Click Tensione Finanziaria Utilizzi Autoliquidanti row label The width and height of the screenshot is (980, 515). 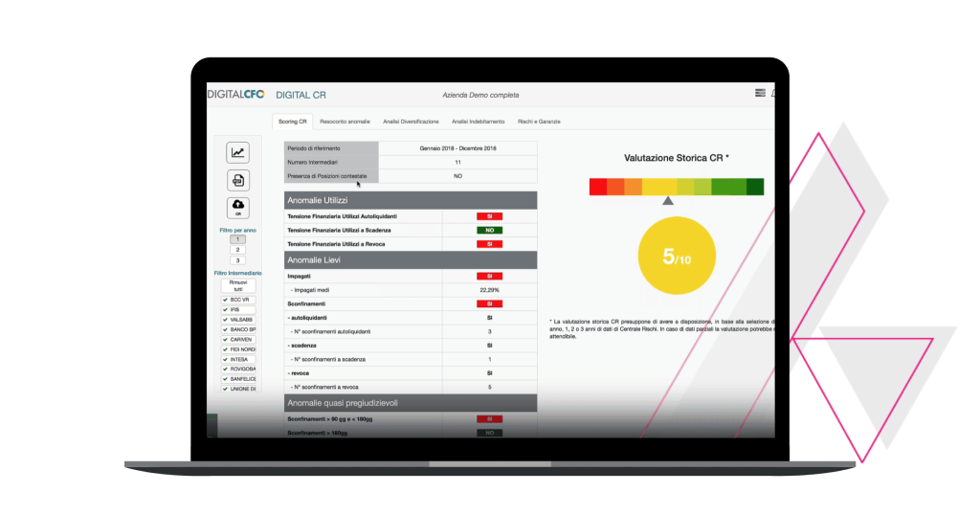(342, 216)
